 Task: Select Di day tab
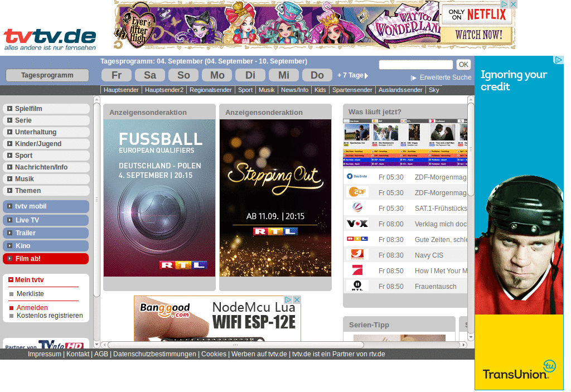click(250, 75)
